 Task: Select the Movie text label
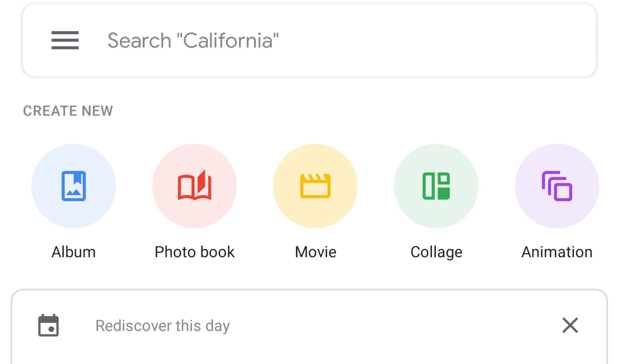click(316, 252)
